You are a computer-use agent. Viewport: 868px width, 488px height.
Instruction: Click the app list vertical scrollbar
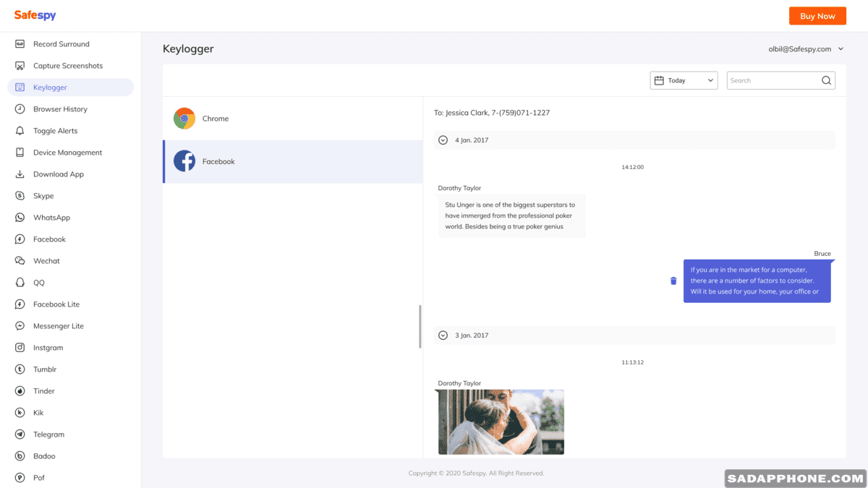click(420, 327)
